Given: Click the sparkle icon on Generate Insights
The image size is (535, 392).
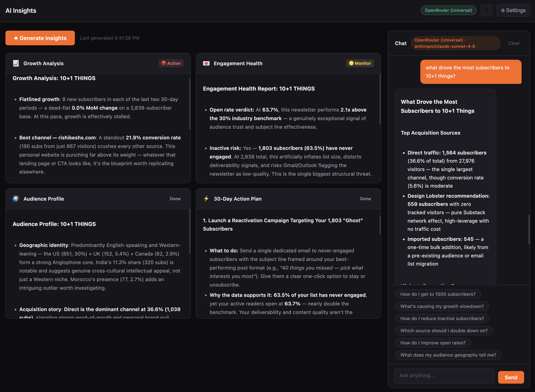Looking at the screenshot, I should [16, 38].
